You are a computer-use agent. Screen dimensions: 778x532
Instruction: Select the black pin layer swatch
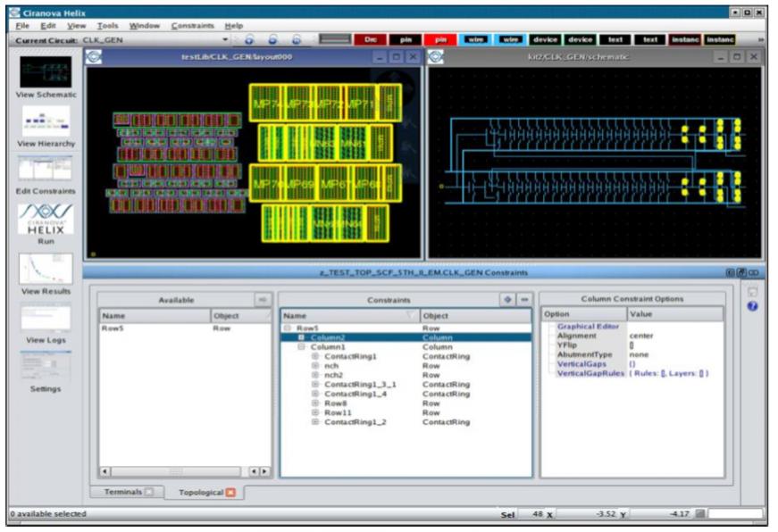coord(406,39)
